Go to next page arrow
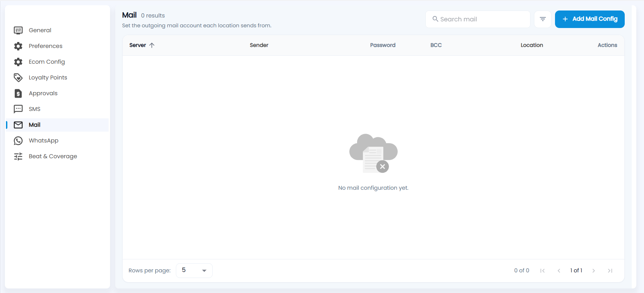The image size is (644, 293). (x=594, y=271)
